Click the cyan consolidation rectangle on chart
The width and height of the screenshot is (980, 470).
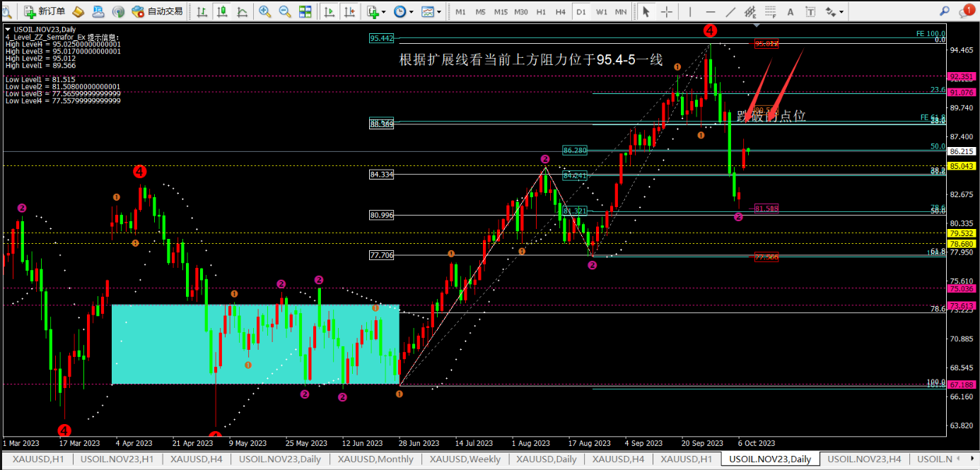pyautogui.click(x=256, y=344)
